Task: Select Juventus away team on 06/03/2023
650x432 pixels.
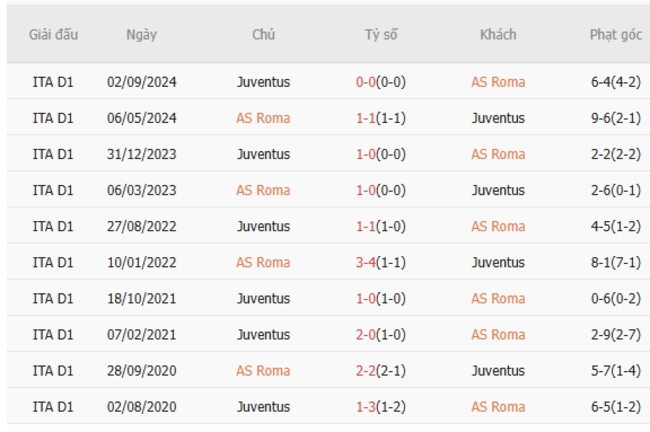Action: click(498, 190)
